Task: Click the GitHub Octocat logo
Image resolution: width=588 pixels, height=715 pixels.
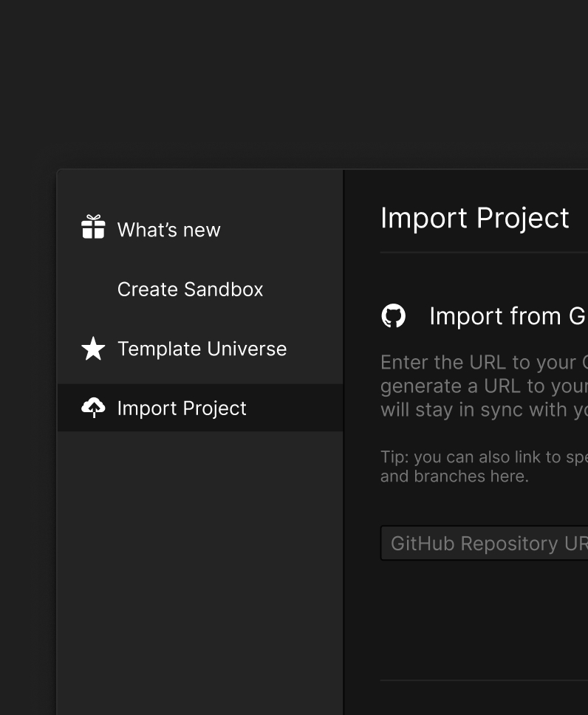Action: coord(393,316)
